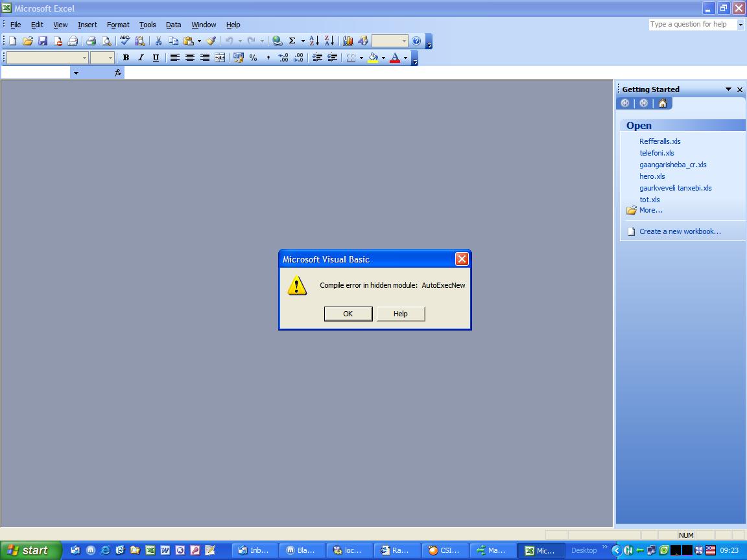Open the Format menu
This screenshot has width=747, height=560.
[117, 25]
